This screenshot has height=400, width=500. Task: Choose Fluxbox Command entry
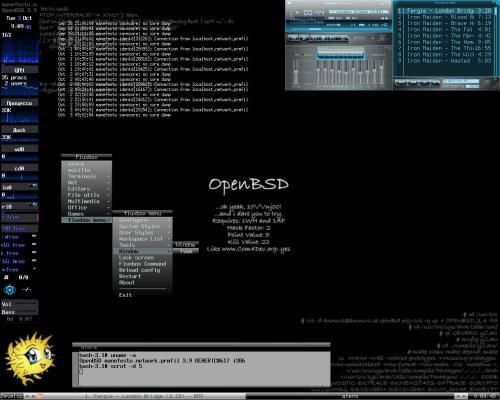(142, 264)
